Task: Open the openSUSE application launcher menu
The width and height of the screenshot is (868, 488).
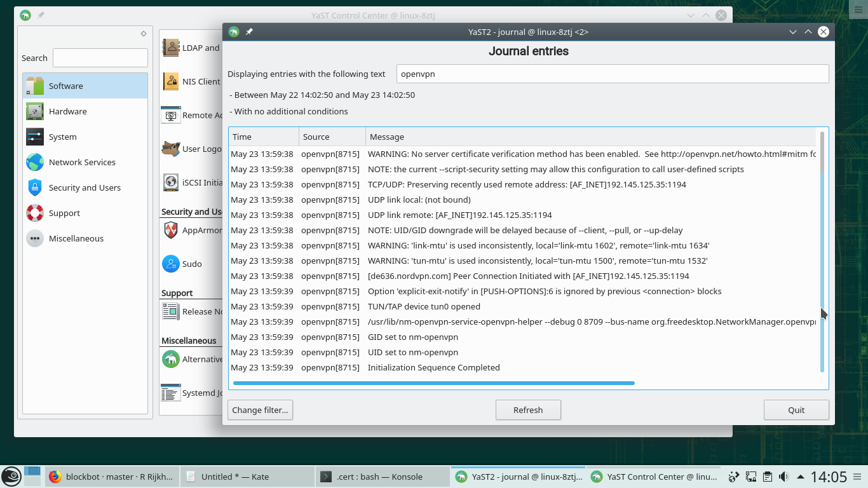Action: tap(11, 476)
